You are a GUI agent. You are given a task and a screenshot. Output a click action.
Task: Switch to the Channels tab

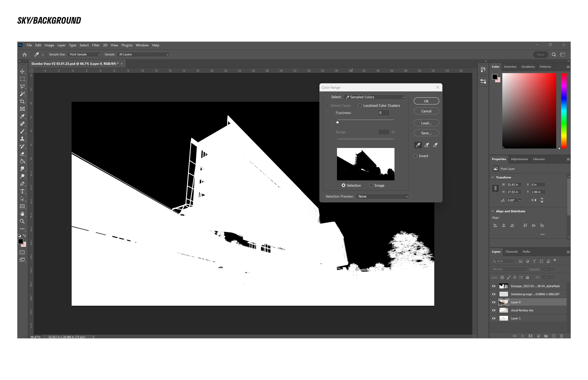(x=511, y=252)
